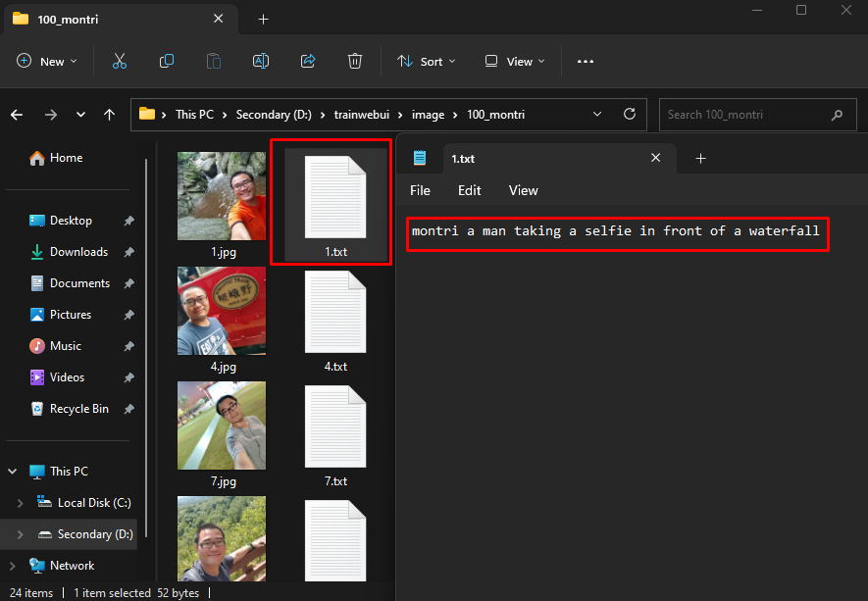Image resolution: width=868 pixels, height=601 pixels.
Task: Click the Search 100_montri input field
Action: pyautogui.click(x=745, y=115)
